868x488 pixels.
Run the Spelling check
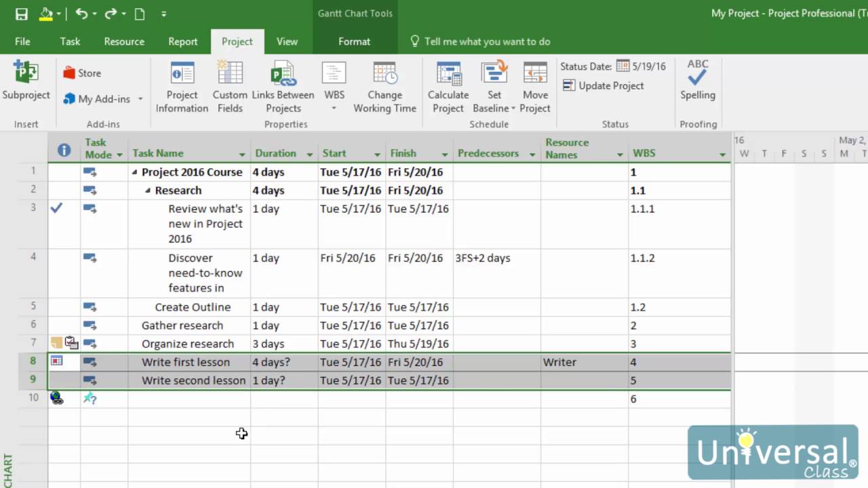point(698,80)
